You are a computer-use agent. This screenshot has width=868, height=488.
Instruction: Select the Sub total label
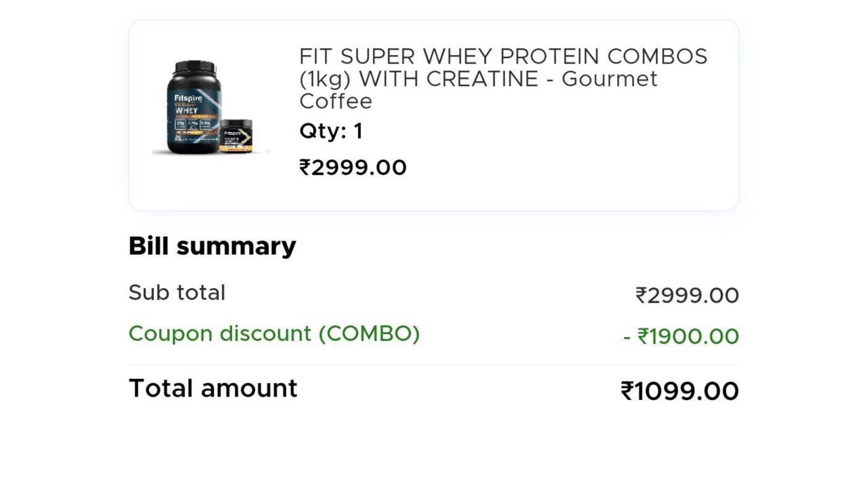[177, 293]
